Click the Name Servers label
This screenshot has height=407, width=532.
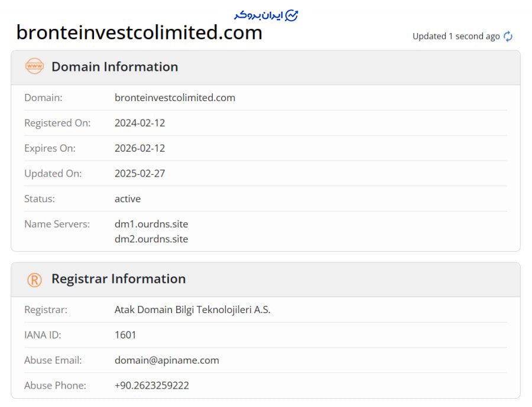[57, 224]
